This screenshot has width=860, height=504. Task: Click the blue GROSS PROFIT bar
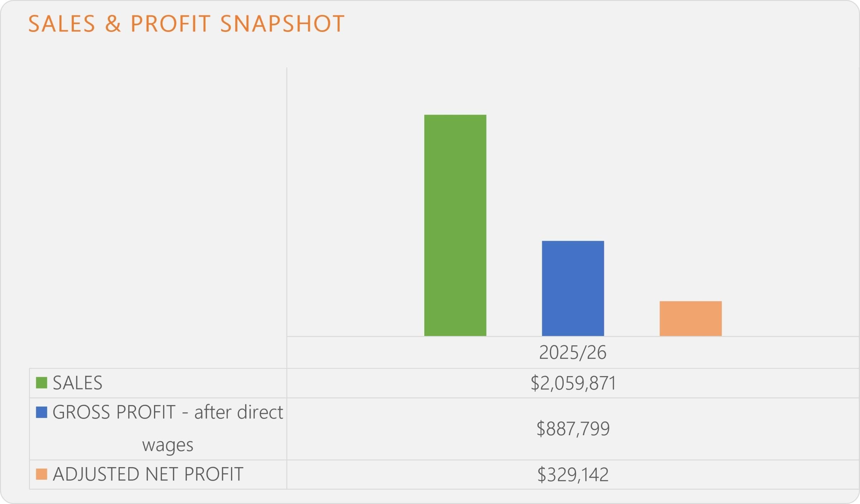tap(573, 288)
